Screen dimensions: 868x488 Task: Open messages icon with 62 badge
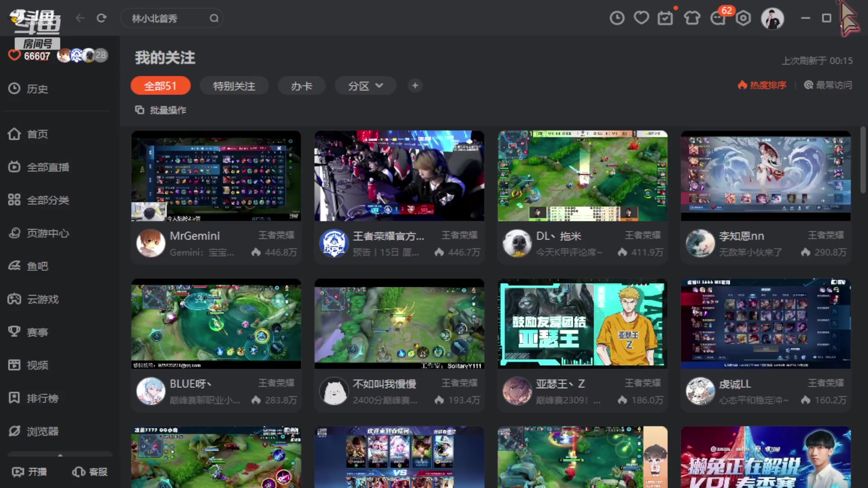click(718, 18)
